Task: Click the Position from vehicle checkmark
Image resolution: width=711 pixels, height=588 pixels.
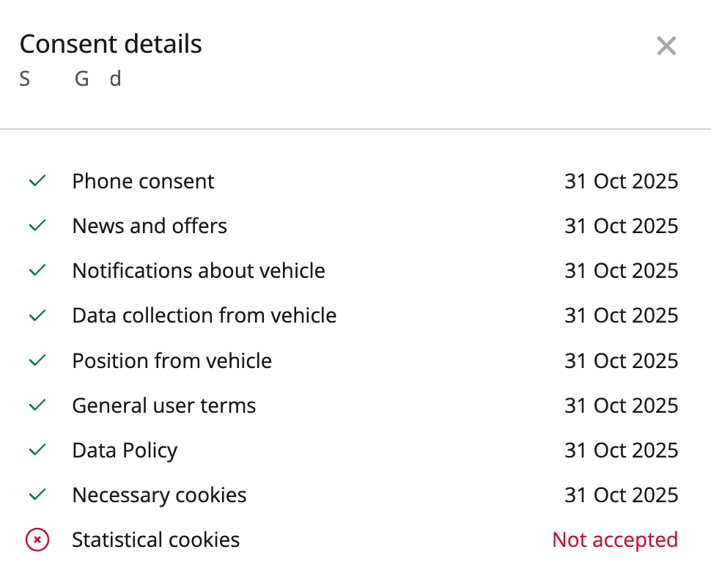Action: (x=37, y=361)
